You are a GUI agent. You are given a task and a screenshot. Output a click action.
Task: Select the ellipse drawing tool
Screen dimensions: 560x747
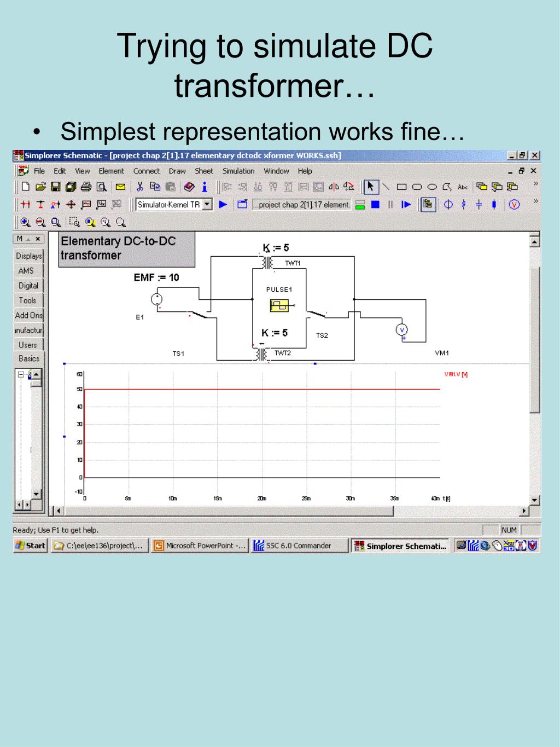tap(432, 187)
